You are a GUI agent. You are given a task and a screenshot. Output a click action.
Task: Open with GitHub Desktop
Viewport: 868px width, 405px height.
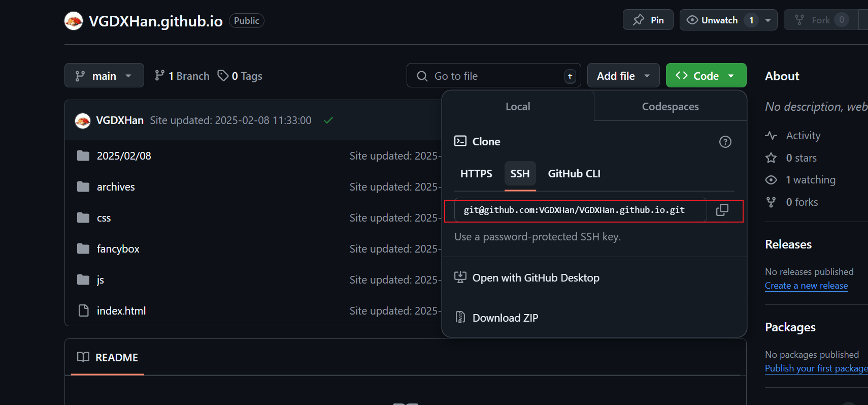coord(536,277)
